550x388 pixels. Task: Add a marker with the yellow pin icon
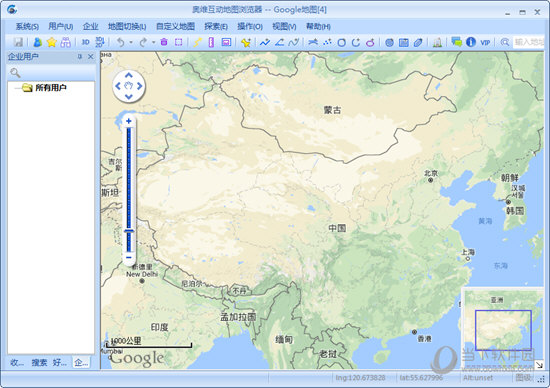(246, 42)
